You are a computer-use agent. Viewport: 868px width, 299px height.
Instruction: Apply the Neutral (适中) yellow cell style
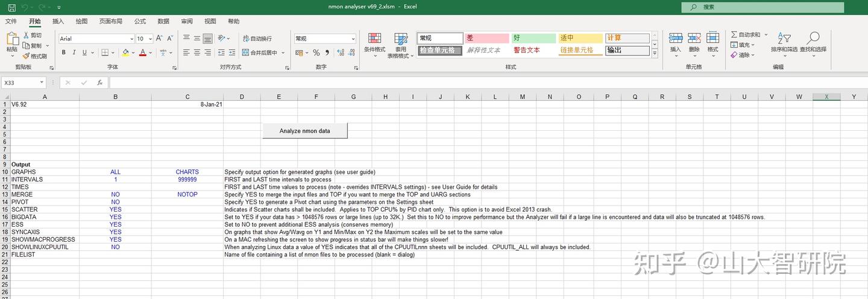(x=580, y=38)
